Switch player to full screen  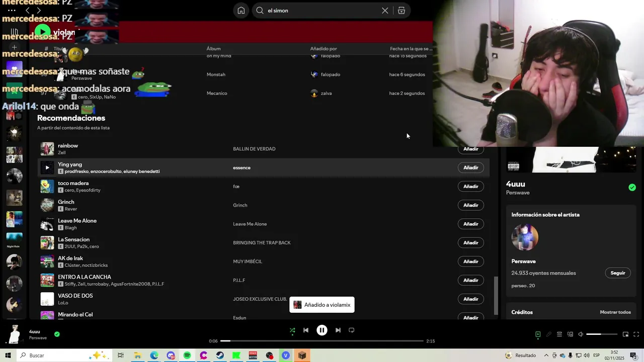(636, 334)
